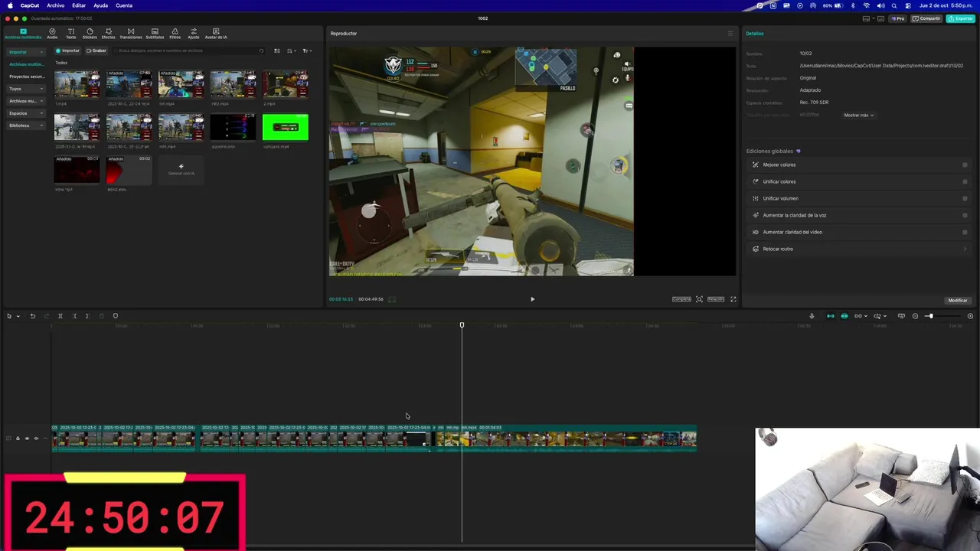This screenshot has width=980, height=551.
Task: Open the Texto tools tab
Action: click(x=71, y=34)
